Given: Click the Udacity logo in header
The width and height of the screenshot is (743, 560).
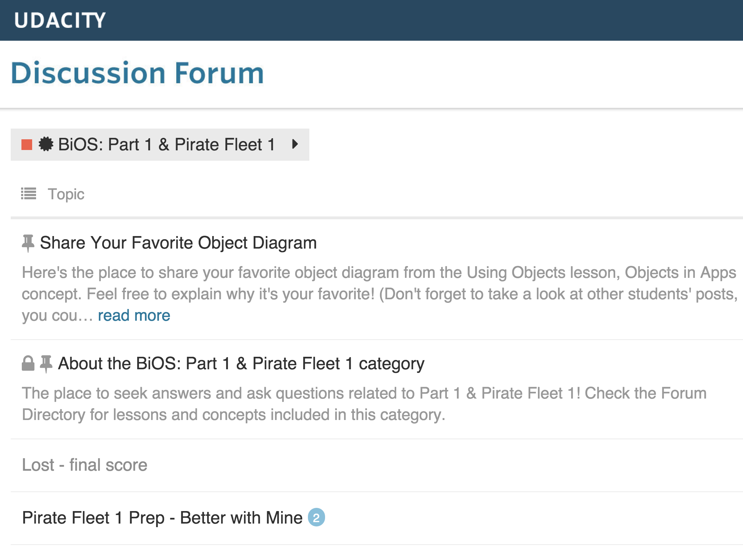Looking at the screenshot, I should (60, 20).
